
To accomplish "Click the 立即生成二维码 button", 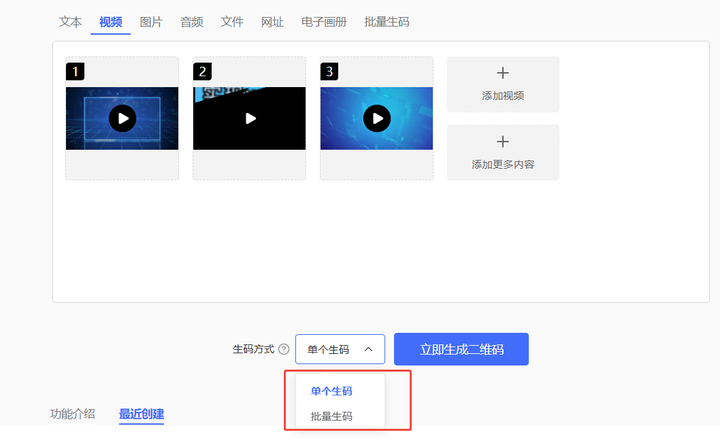I will pyautogui.click(x=461, y=349).
